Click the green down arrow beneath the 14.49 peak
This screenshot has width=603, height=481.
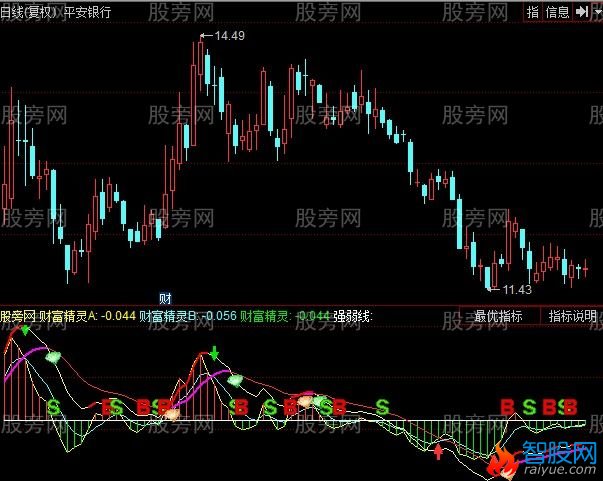(x=214, y=353)
